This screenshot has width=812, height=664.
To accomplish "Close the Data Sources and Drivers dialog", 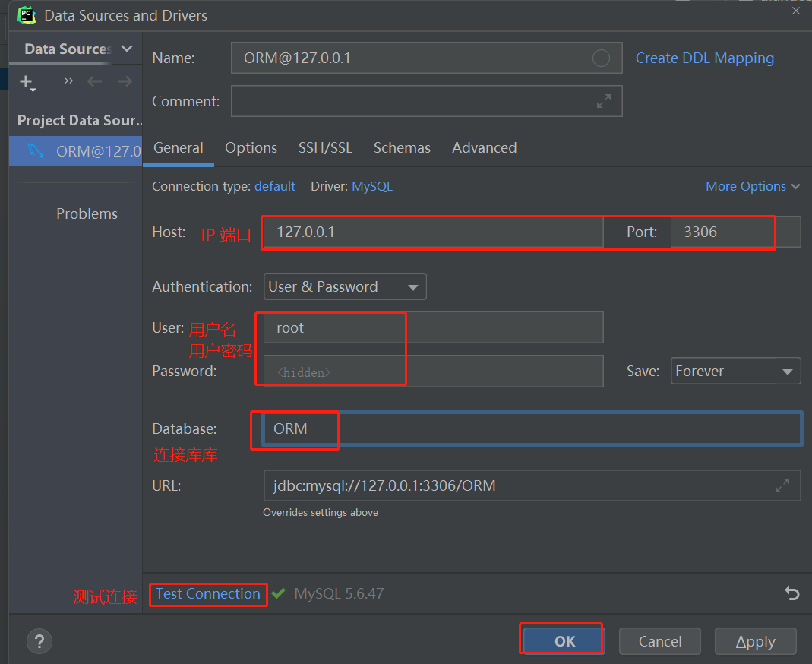I will [x=795, y=11].
